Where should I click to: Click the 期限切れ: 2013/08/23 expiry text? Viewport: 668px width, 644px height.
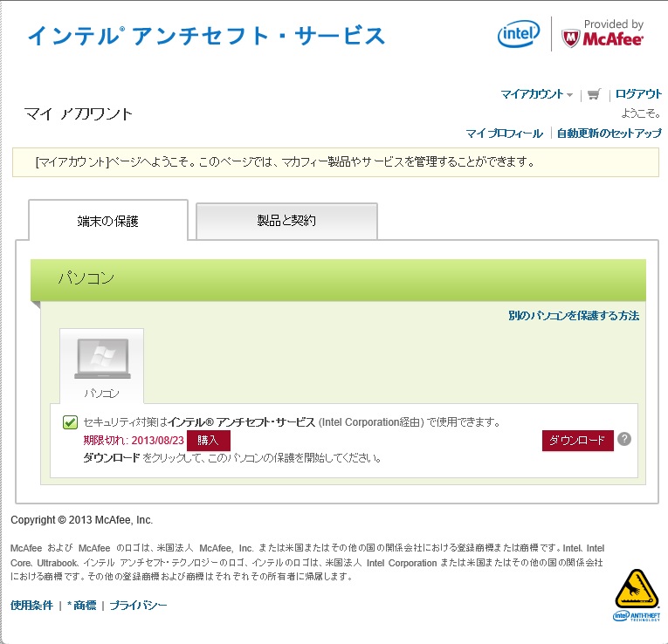coord(134,440)
